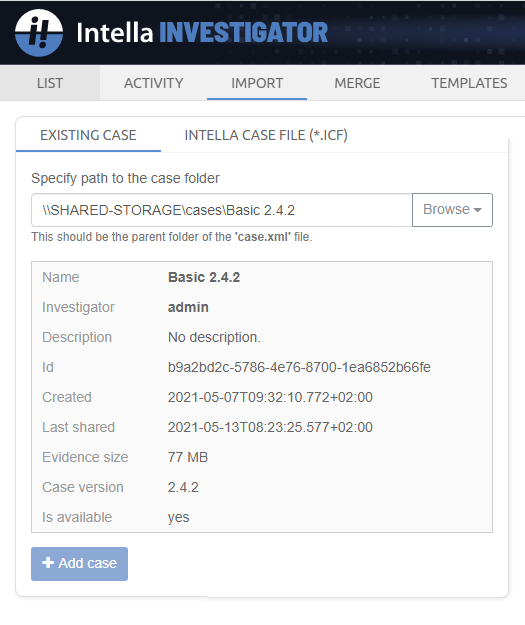Click the case folder path input field
This screenshot has width=525, height=625.
222,210
